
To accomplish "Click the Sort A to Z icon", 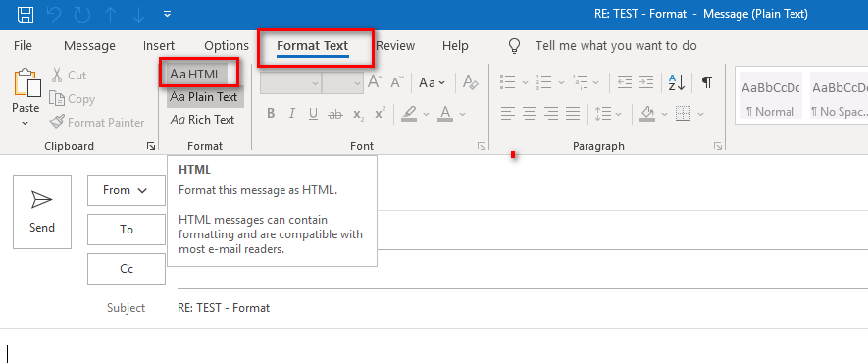I will pos(677,83).
